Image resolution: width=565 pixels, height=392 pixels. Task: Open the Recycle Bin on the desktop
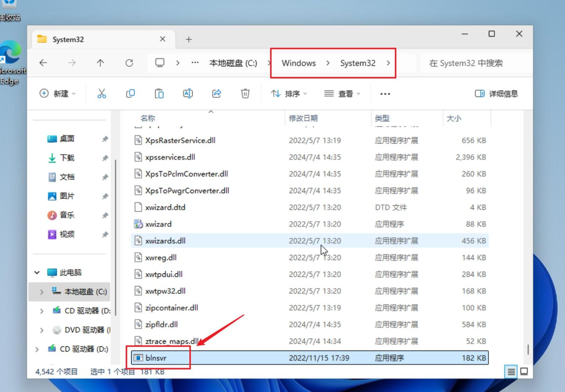coord(10,11)
